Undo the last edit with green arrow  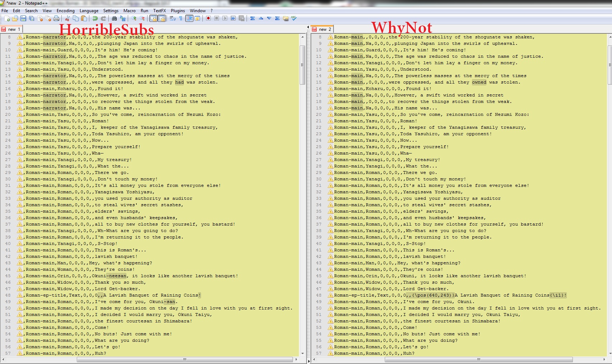click(95, 18)
